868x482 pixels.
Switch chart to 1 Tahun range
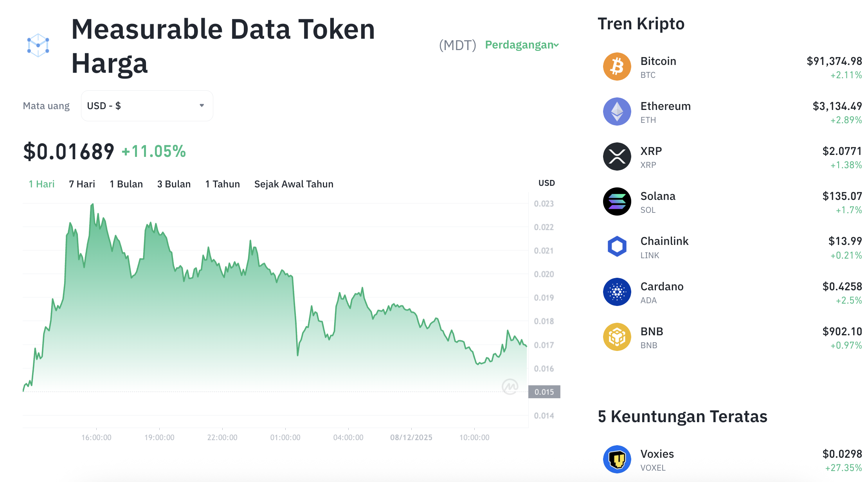point(222,184)
